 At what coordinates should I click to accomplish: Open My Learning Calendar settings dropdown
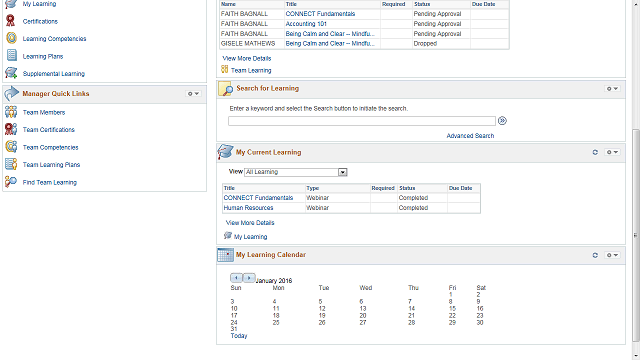[x=612, y=255]
